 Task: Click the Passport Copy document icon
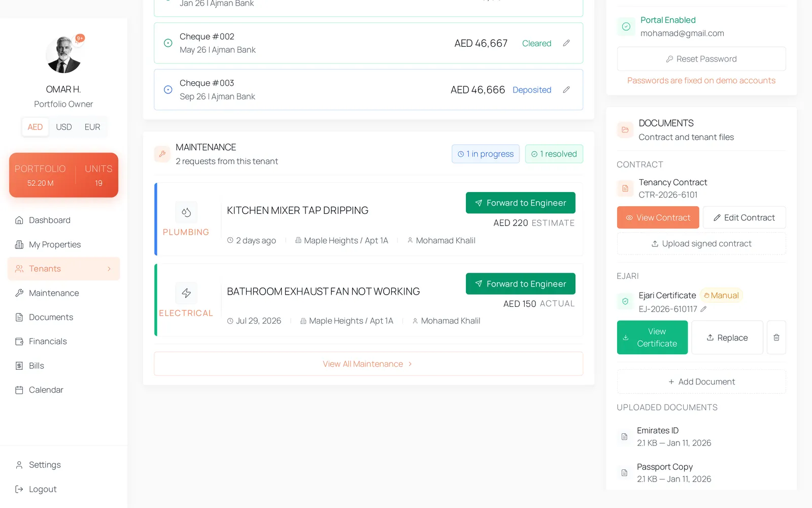(x=625, y=473)
